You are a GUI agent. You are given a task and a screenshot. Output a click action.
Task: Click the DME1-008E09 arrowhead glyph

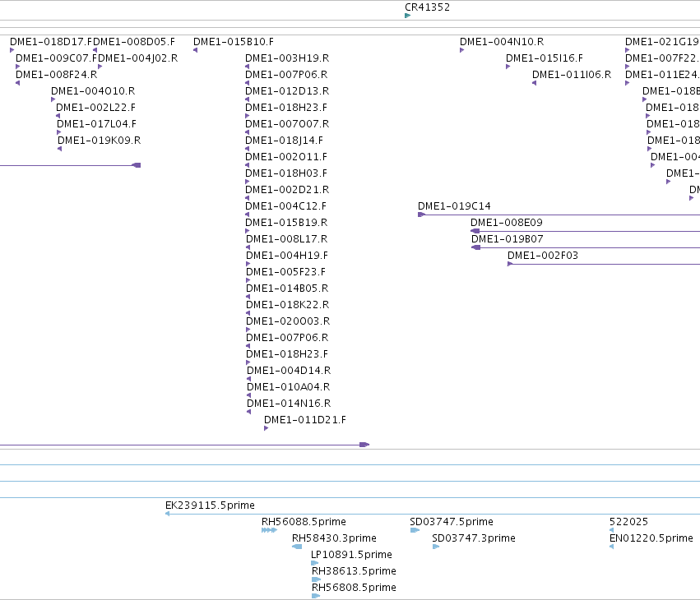(475, 231)
